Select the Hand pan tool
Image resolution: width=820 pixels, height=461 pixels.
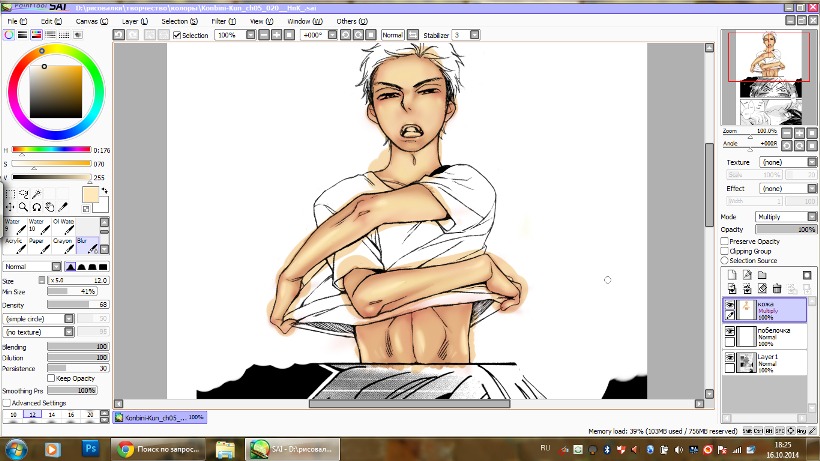50,207
